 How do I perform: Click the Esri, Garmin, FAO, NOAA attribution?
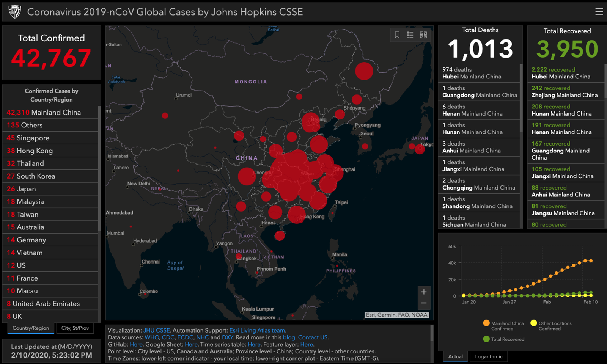point(397,315)
